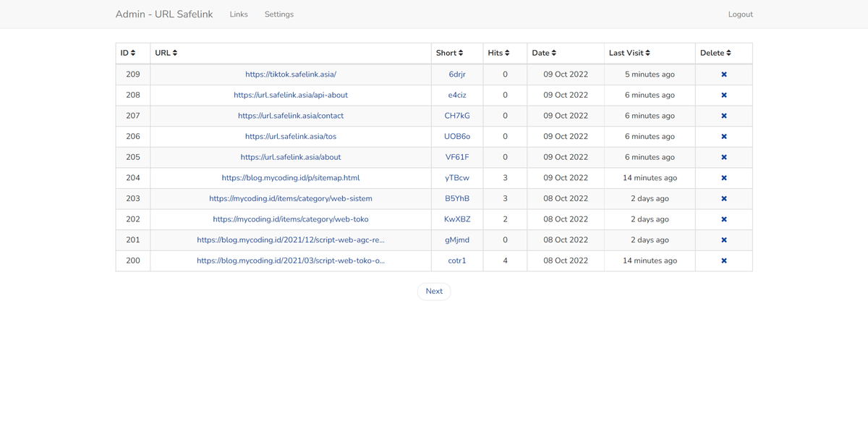This screenshot has width=868, height=437.
Task: Go to the Next page
Action: [434, 292]
